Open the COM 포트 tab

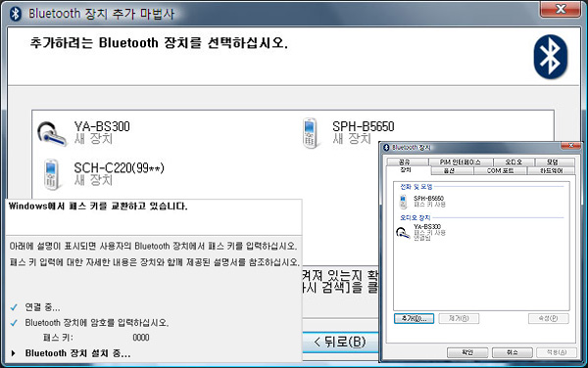click(500, 170)
